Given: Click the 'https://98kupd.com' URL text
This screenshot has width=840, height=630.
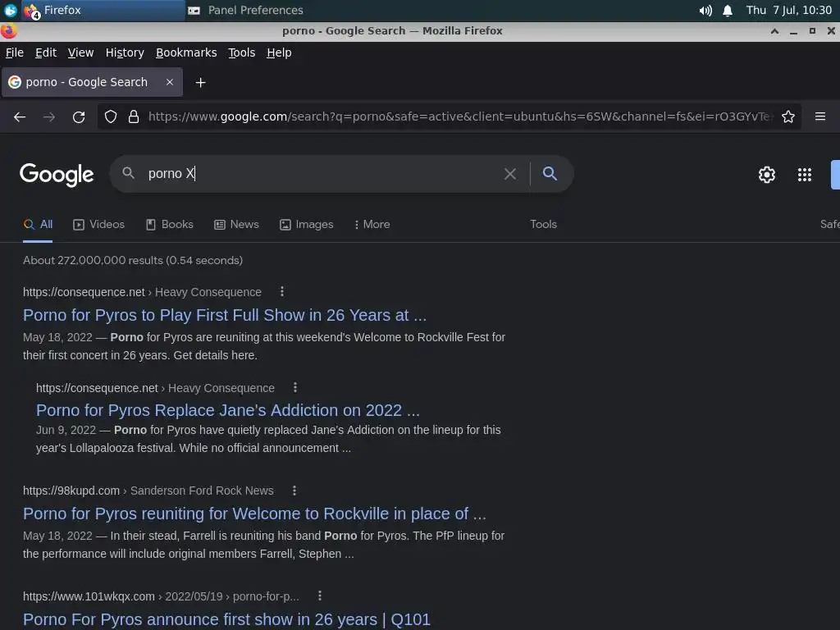Looking at the screenshot, I should tap(71, 491).
